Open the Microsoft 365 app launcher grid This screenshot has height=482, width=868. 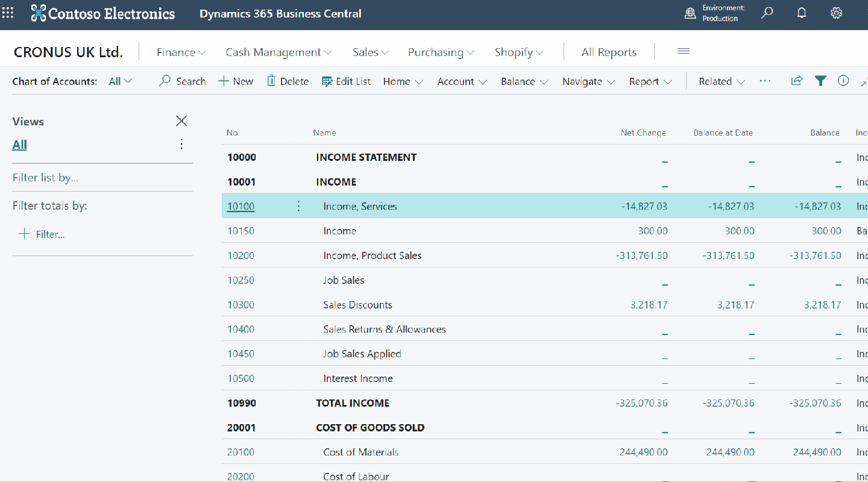click(8, 13)
